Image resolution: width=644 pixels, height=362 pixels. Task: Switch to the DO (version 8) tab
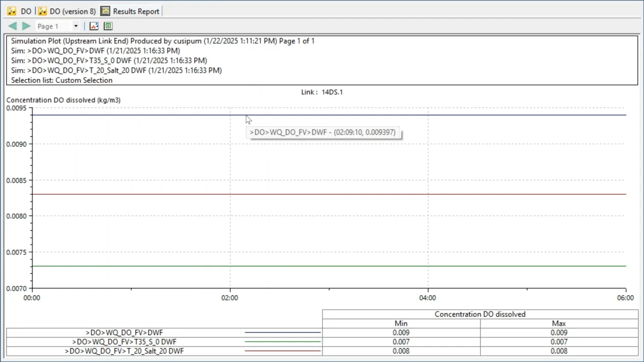tap(72, 11)
